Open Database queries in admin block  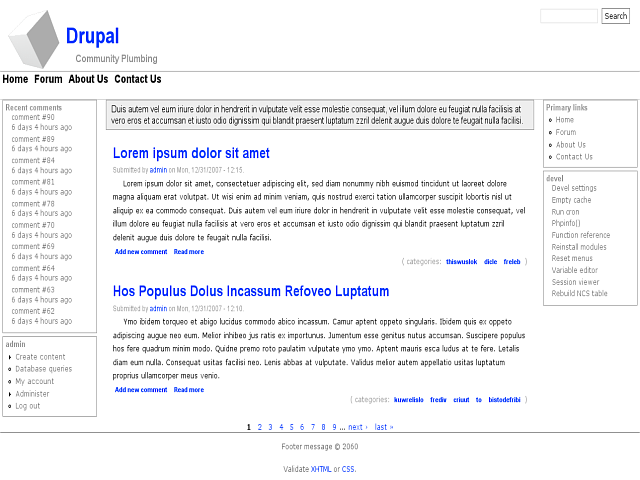pos(43,369)
